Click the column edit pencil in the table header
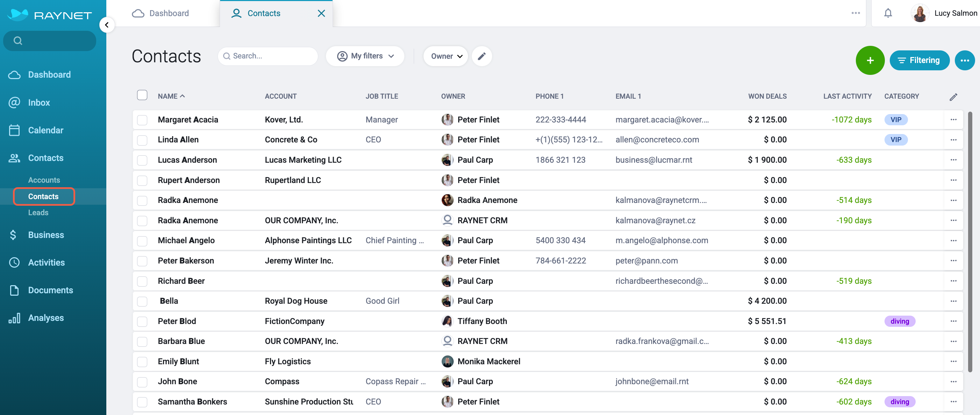This screenshot has height=415, width=980. [x=953, y=97]
